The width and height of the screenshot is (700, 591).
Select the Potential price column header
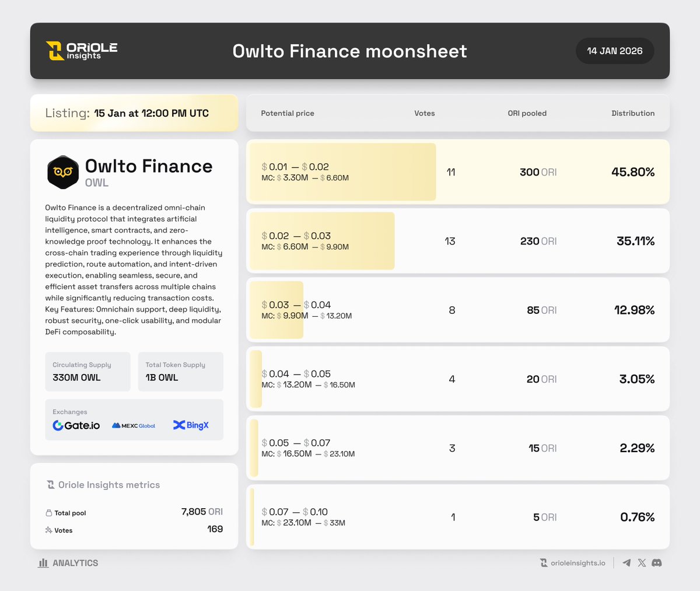tap(288, 113)
